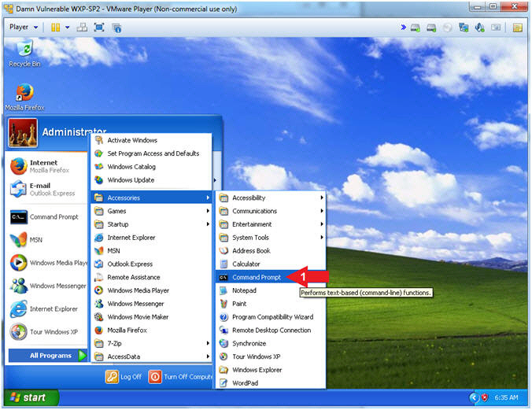Image resolution: width=532 pixels, height=410 pixels.
Task: Open Internet Mozilla Firefox pinned start item
Action: click(x=47, y=166)
